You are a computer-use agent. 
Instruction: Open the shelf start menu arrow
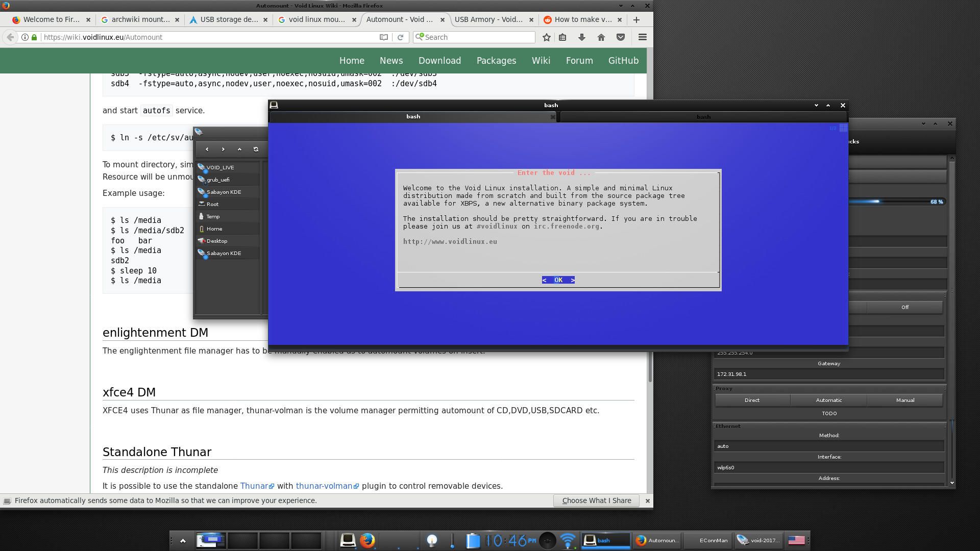coord(183,540)
